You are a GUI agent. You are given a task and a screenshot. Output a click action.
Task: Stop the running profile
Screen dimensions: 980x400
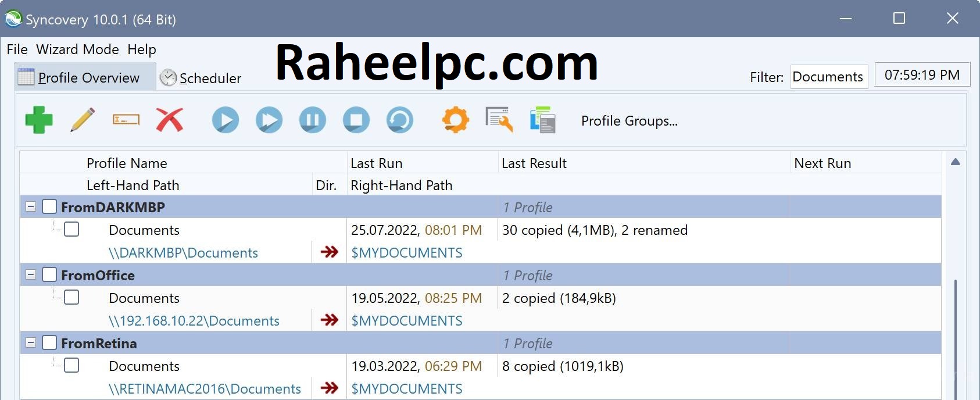pos(356,120)
